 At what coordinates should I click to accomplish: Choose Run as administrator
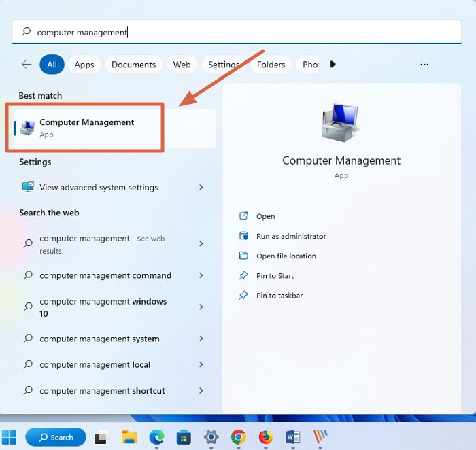291,236
